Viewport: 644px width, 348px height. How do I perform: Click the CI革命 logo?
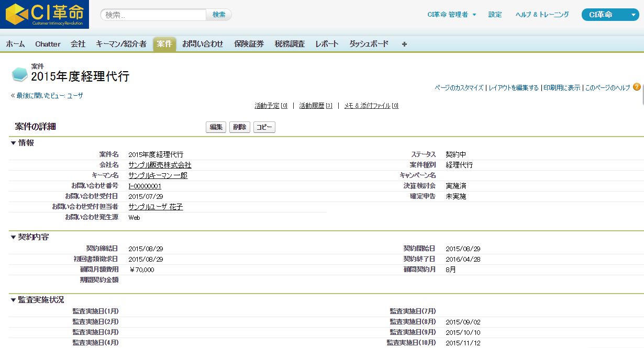(45, 14)
